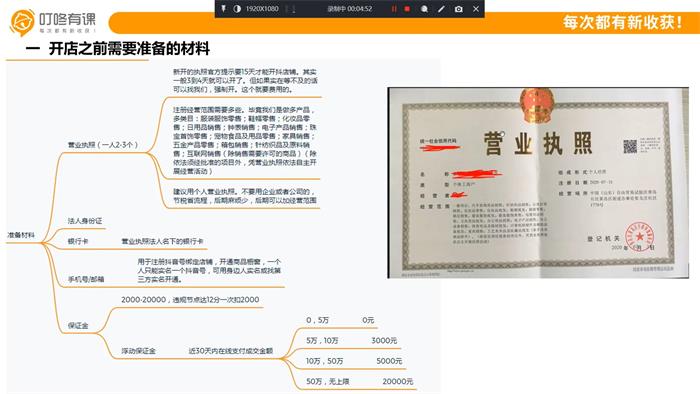Click paragraph about 注册经营范围需要多些
Image resolution: width=700 pixels, height=394 pixels.
pos(246,140)
